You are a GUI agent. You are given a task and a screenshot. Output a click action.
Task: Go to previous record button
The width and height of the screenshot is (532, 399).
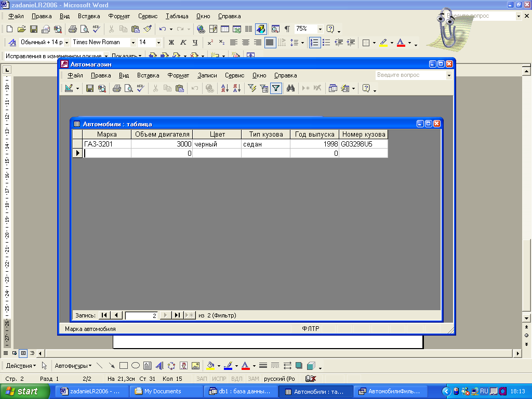tap(116, 315)
